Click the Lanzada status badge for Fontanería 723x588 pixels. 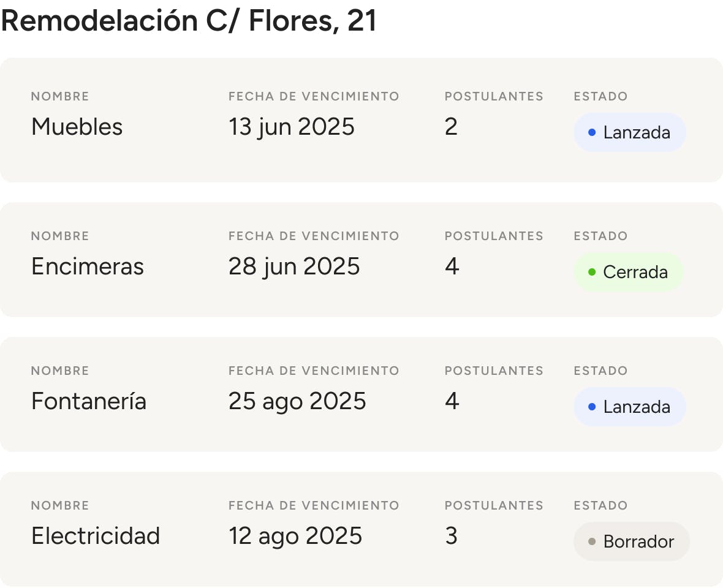tap(629, 407)
